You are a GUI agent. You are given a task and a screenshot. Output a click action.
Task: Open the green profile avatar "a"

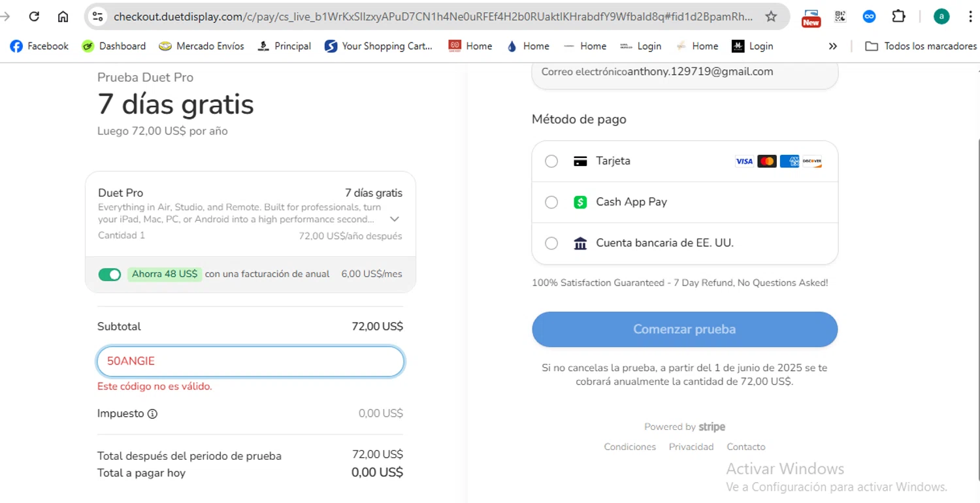941,16
